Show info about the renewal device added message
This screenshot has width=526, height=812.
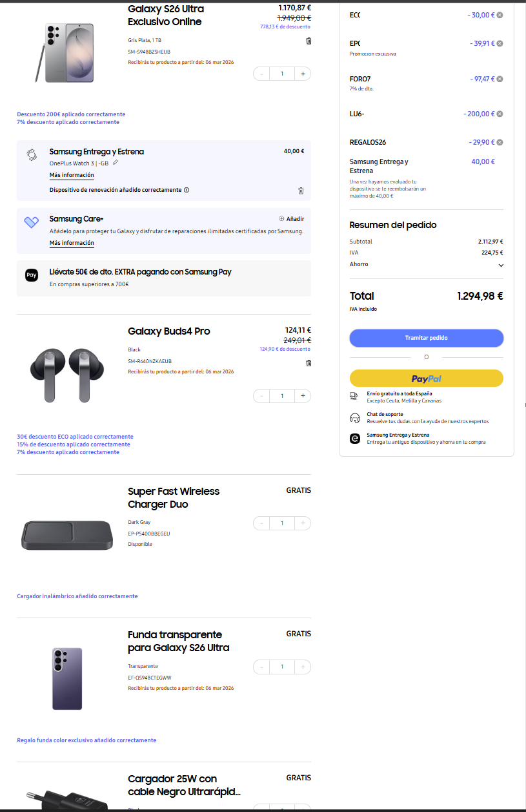[187, 191]
